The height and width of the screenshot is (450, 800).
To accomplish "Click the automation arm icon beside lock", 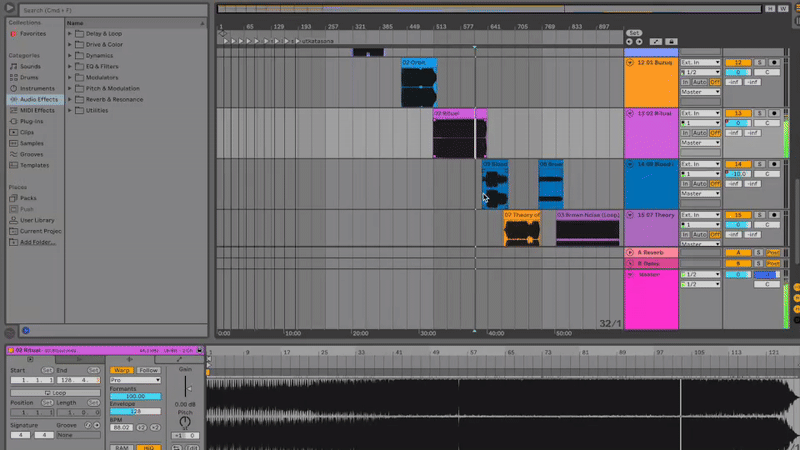I will 656,42.
